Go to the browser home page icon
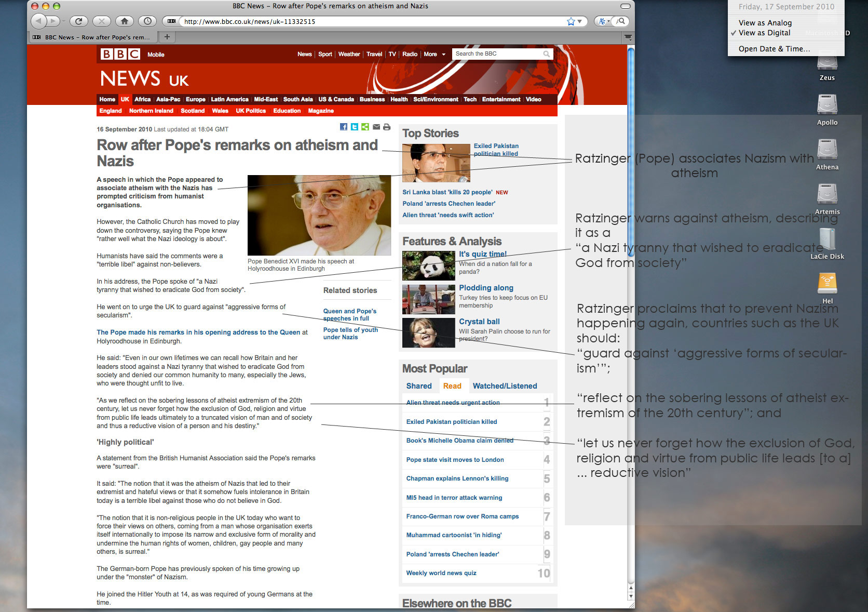Viewport: 868px width, 612px height. pyautogui.click(x=125, y=21)
